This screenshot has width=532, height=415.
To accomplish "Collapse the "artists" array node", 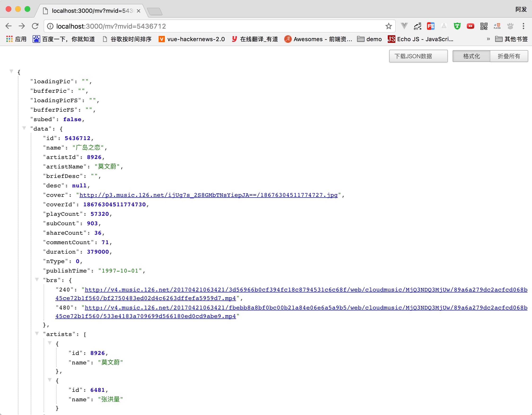I will 37,334.
